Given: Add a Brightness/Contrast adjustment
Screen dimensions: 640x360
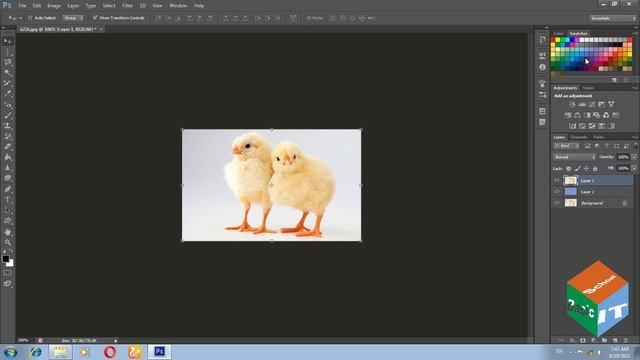Looking at the screenshot, I should point(572,104).
